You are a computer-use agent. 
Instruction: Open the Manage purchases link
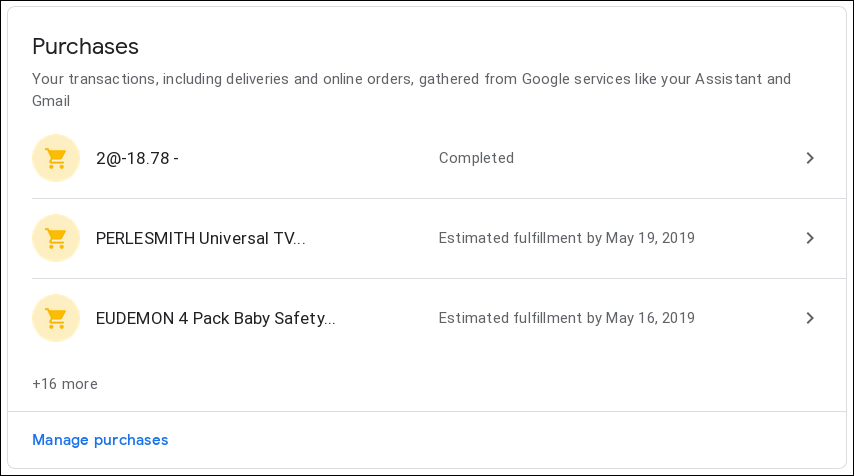click(x=100, y=440)
